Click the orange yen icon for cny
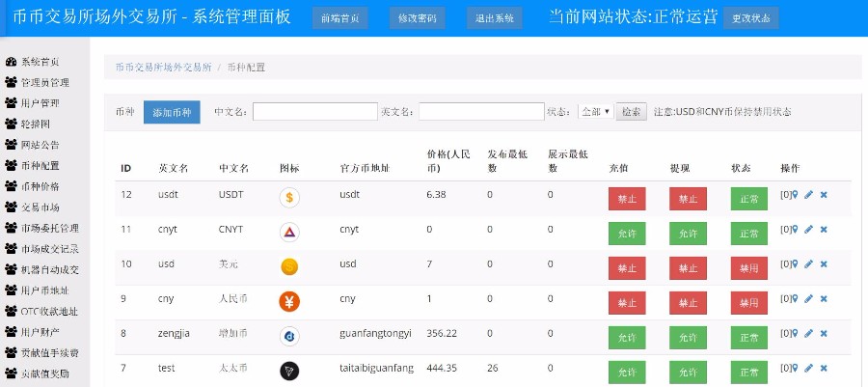The height and width of the screenshot is (387, 868). pyautogui.click(x=288, y=301)
